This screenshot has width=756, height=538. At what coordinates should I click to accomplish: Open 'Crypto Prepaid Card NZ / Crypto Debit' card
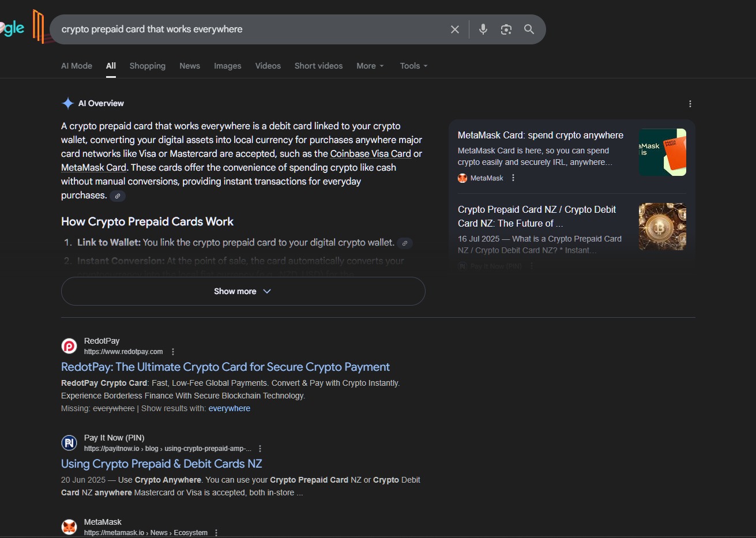[x=537, y=216]
